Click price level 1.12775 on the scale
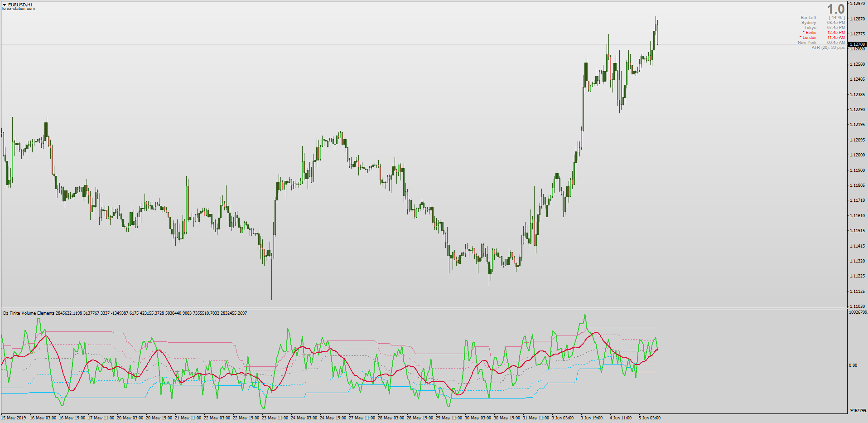 pos(858,34)
